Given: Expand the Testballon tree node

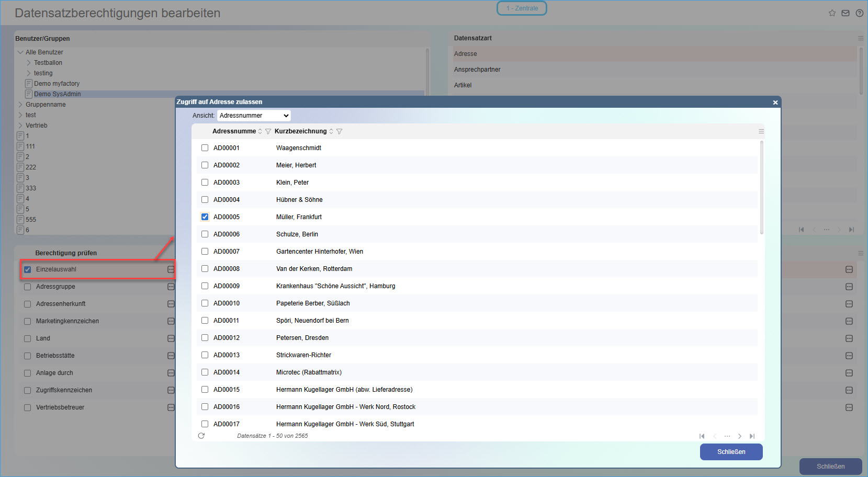Looking at the screenshot, I should click(29, 63).
